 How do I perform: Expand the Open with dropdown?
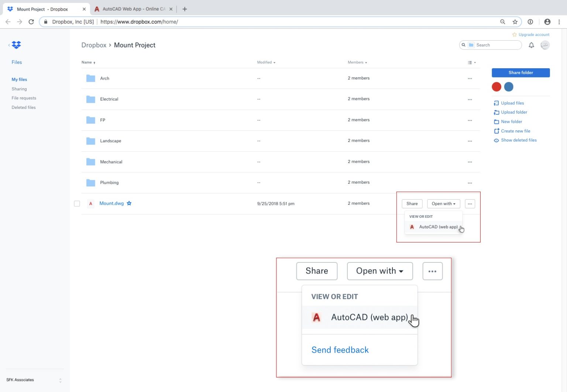[x=443, y=204]
